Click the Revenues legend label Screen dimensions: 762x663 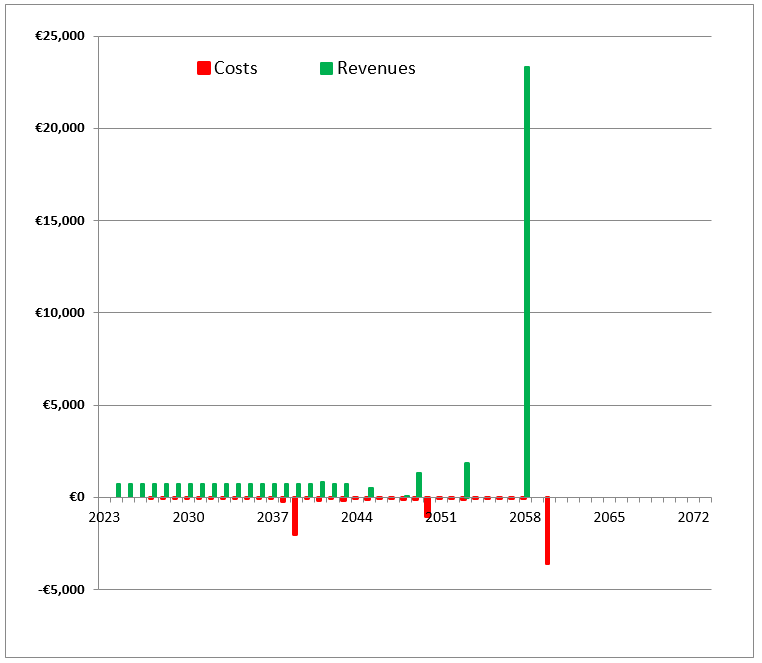tap(377, 68)
